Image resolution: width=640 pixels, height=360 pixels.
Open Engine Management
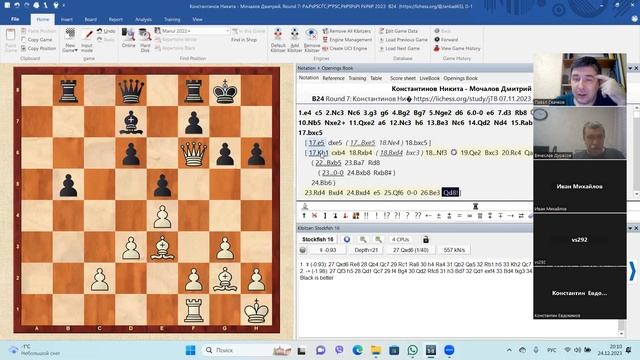(x=347, y=40)
